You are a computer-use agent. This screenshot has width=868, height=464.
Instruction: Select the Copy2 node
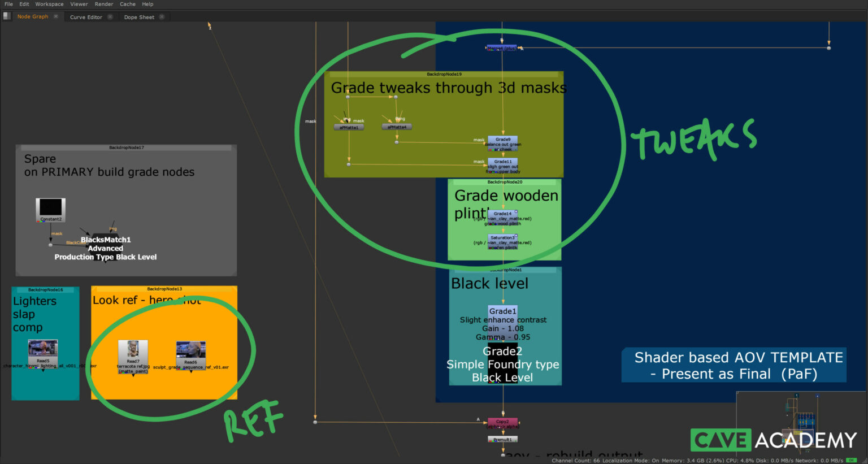tap(502, 422)
